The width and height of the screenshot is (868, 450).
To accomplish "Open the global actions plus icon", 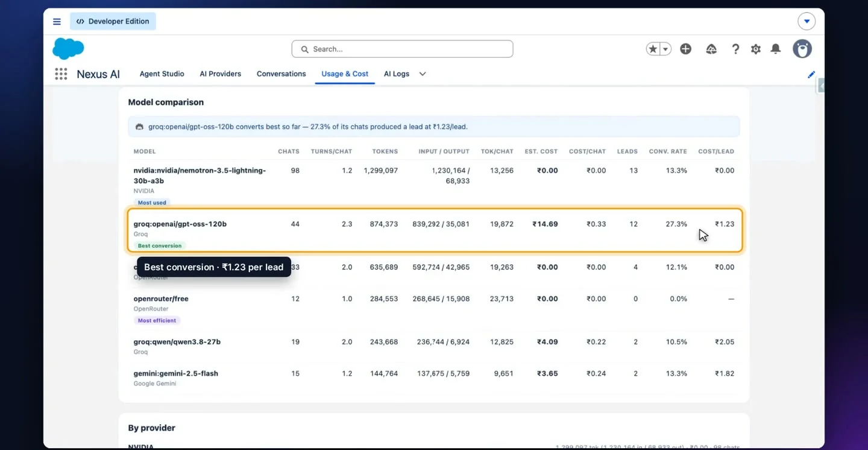I will point(685,49).
